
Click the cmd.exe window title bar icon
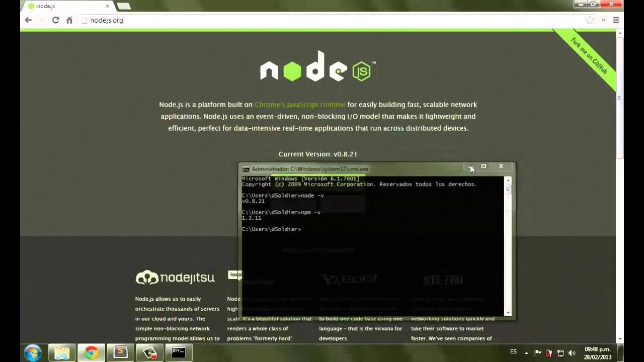pos(246,169)
